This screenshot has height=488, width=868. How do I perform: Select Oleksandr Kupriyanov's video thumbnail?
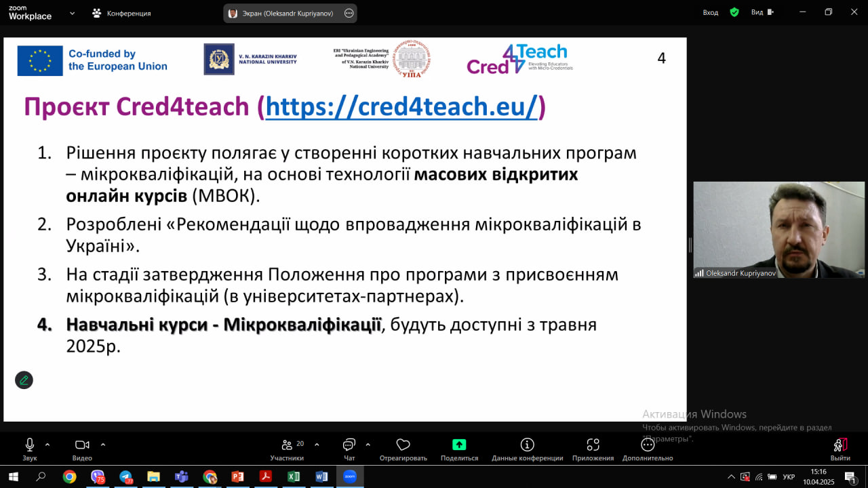(778, 230)
